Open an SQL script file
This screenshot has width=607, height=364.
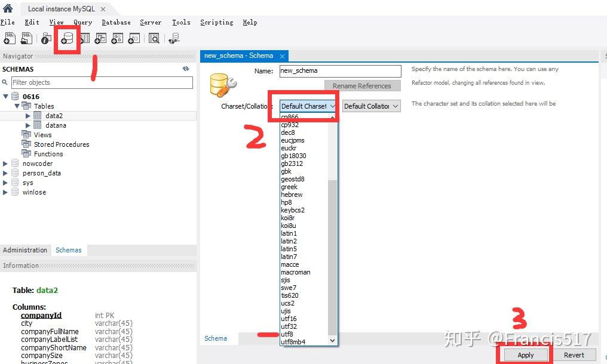26,38
